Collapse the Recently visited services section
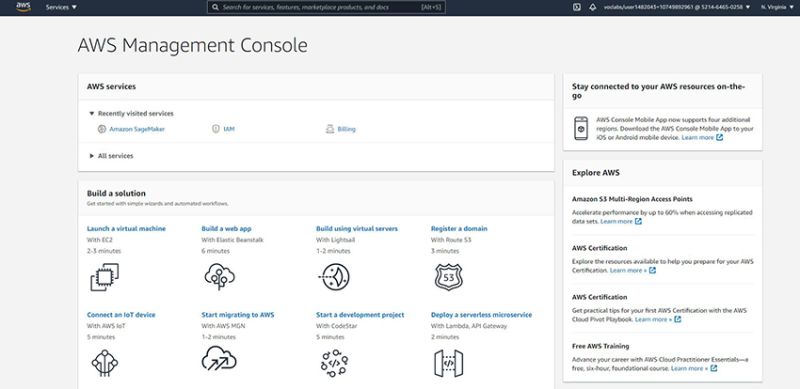 coord(131,113)
